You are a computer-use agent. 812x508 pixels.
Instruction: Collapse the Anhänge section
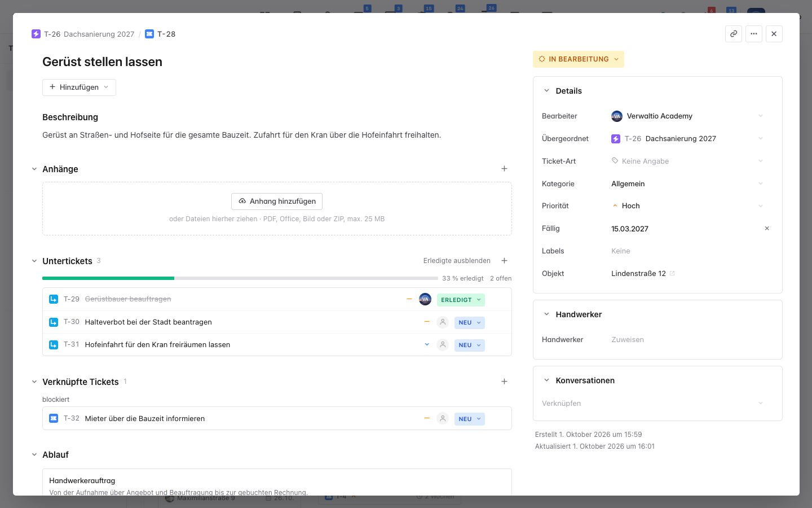coord(34,169)
